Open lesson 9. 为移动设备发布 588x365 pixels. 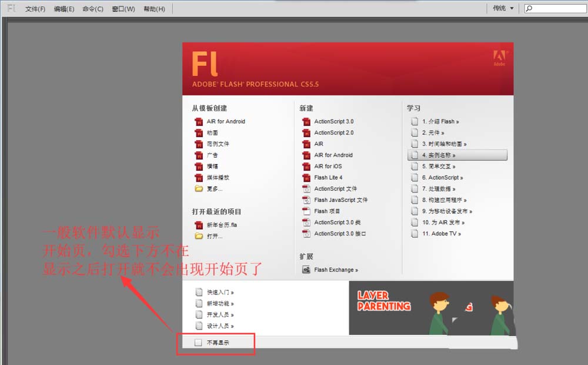pyautogui.click(x=447, y=211)
